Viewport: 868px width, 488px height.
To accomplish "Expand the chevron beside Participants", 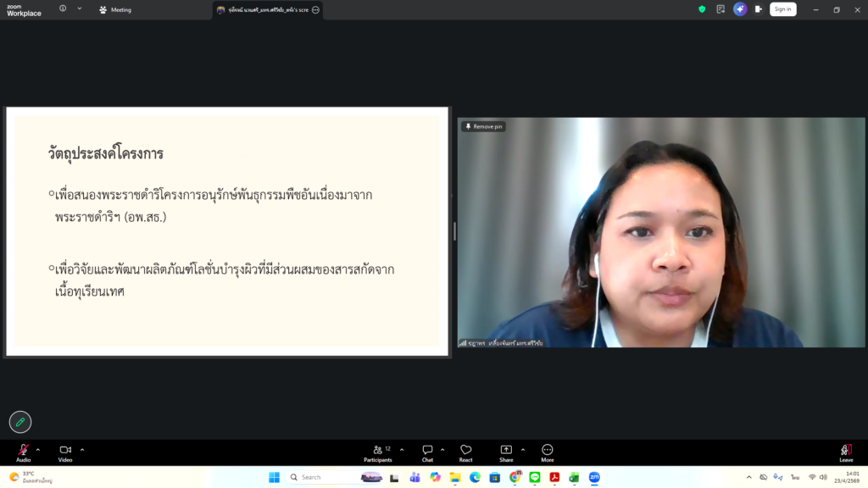I will [x=402, y=450].
